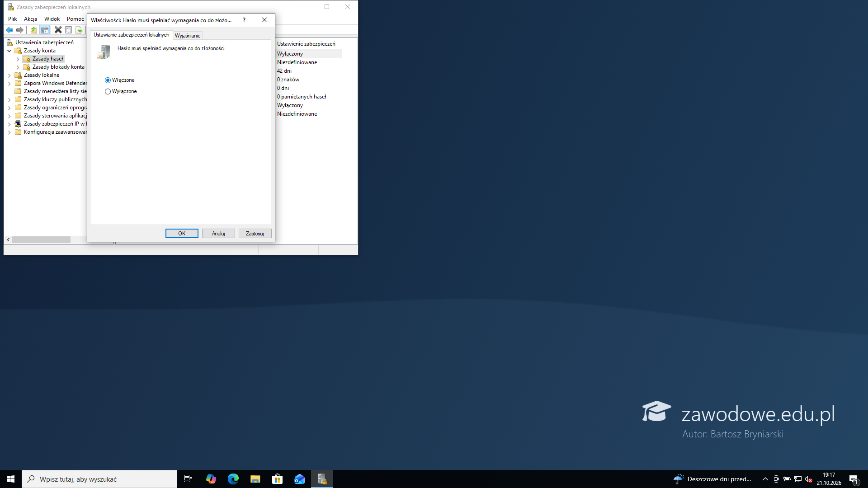
Task: Open the notification center icon
Action: pyautogui.click(x=854, y=479)
